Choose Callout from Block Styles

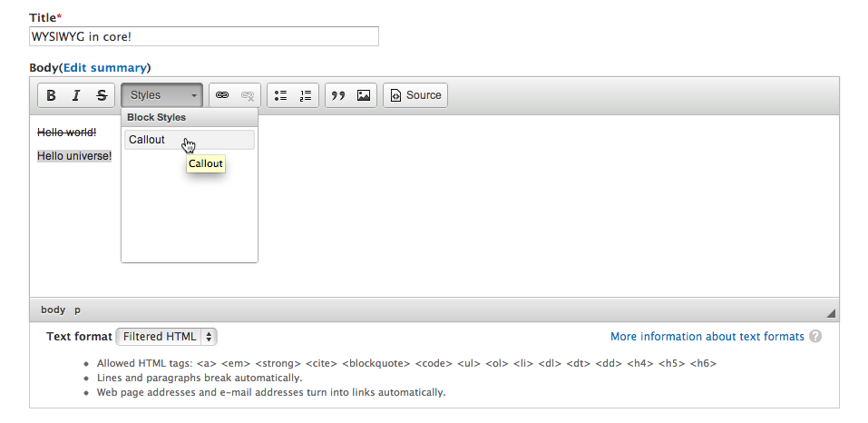[x=190, y=140]
